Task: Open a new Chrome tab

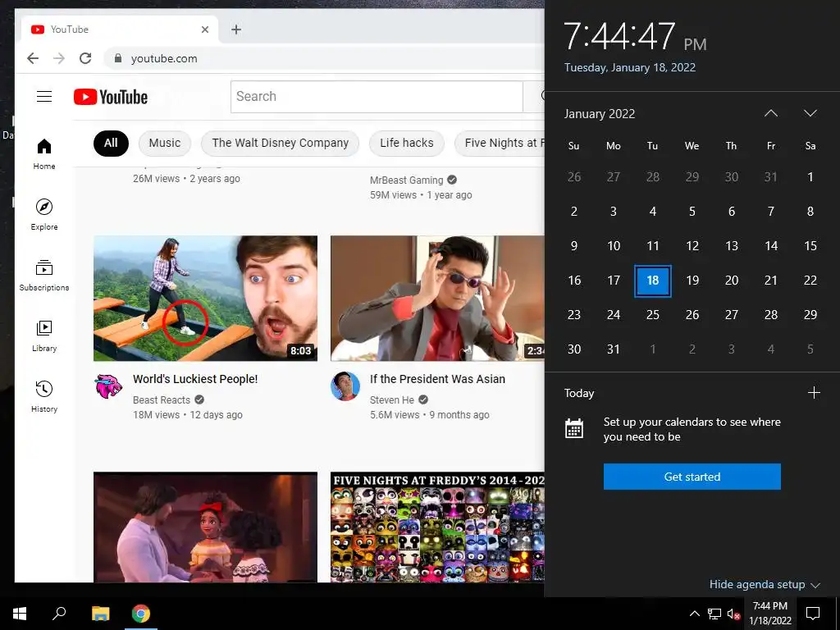Action: [x=236, y=30]
